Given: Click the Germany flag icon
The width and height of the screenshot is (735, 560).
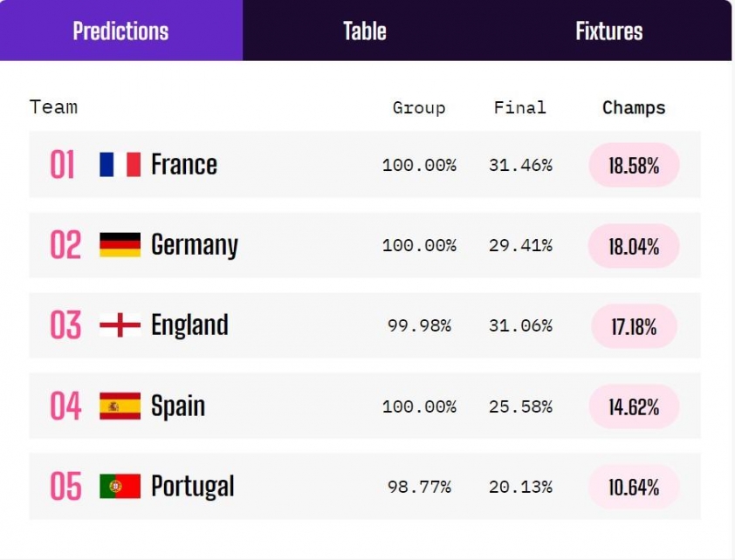Looking at the screenshot, I should pyautogui.click(x=120, y=245).
